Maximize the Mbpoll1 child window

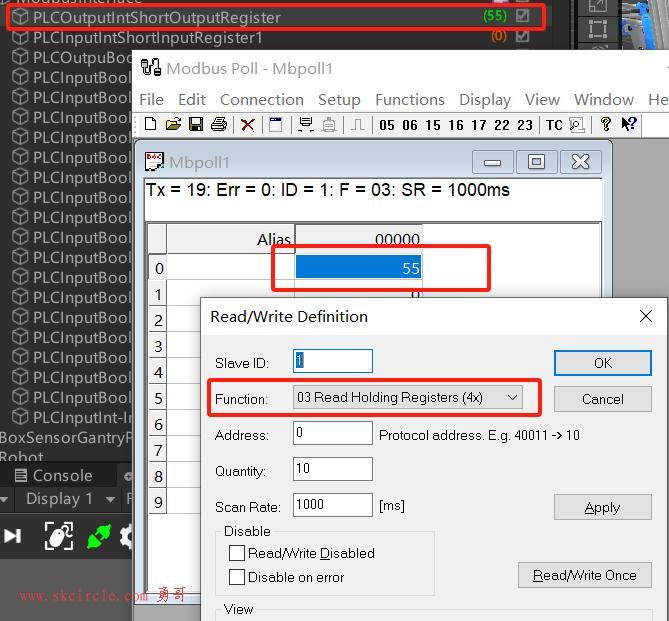(536, 162)
